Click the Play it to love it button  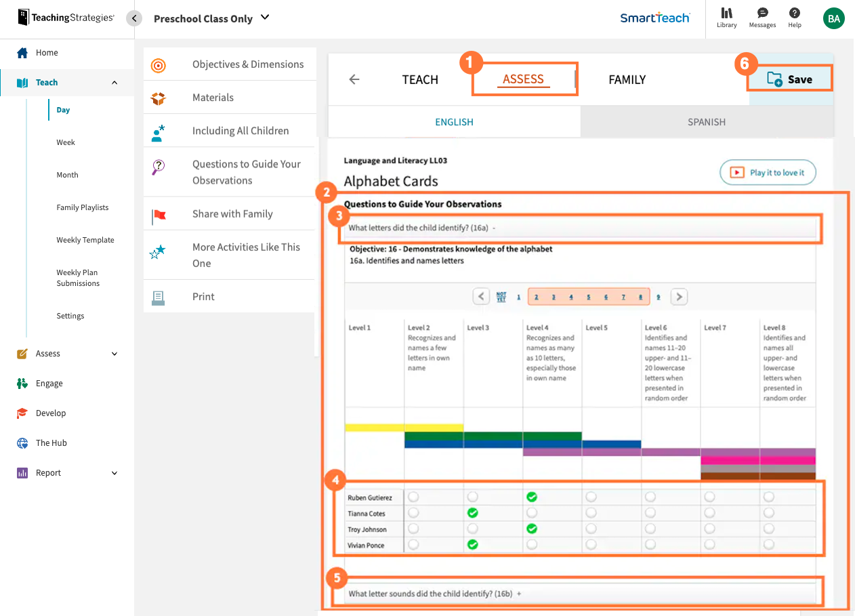pos(768,172)
